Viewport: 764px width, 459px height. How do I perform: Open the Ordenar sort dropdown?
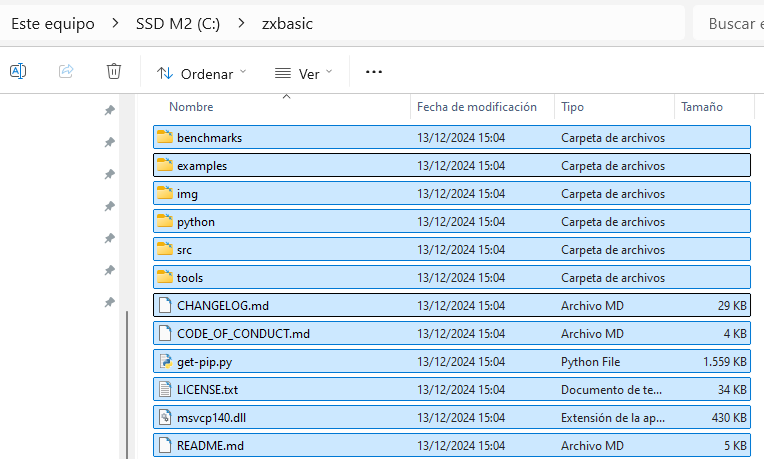pos(202,74)
